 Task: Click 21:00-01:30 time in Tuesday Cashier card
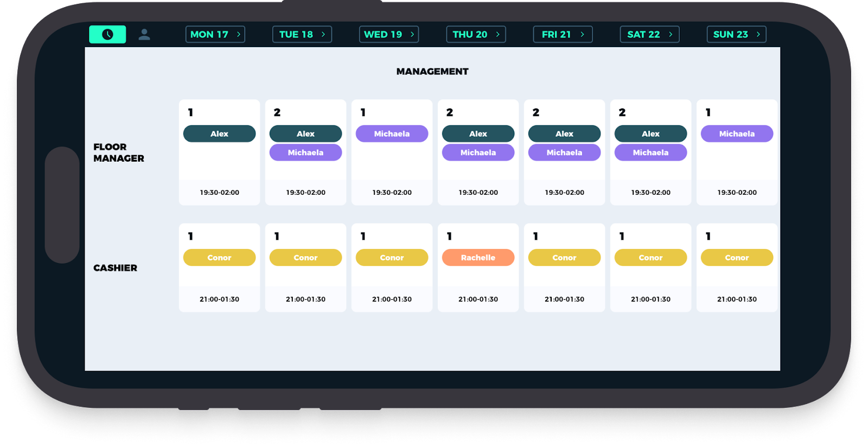[305, 299]
